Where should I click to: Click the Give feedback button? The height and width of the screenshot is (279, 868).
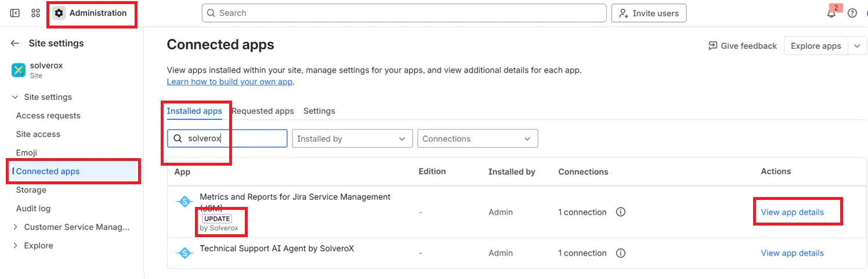click(743, 46)
